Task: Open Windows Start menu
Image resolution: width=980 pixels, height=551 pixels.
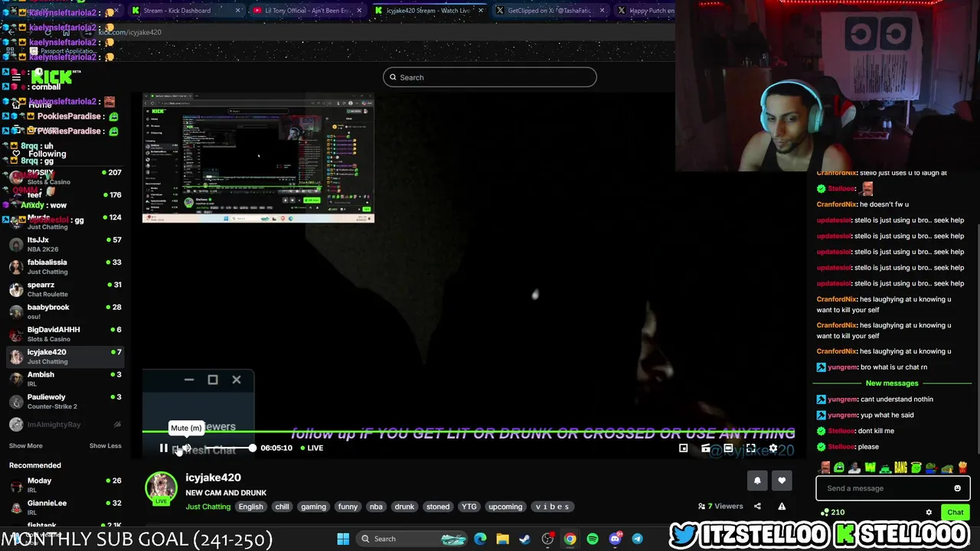Action: point(343,539)
